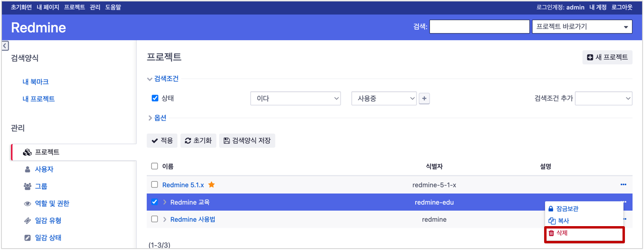Image resolution: width=644 pixels, height=251 pixels.
Task: Add a filter value with the plus button
Action: pyautogui.click(x=424, y=98)
